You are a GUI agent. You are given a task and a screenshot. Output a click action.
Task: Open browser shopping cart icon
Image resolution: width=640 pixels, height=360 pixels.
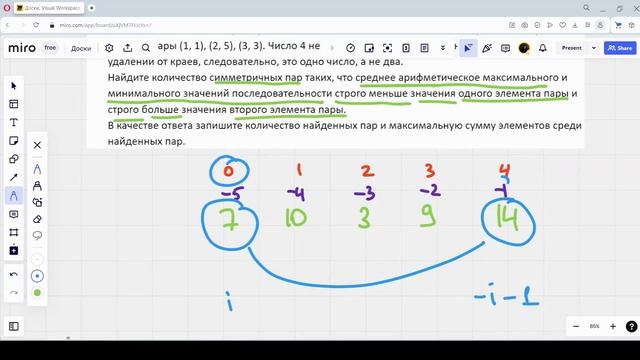tap(618, 25)
